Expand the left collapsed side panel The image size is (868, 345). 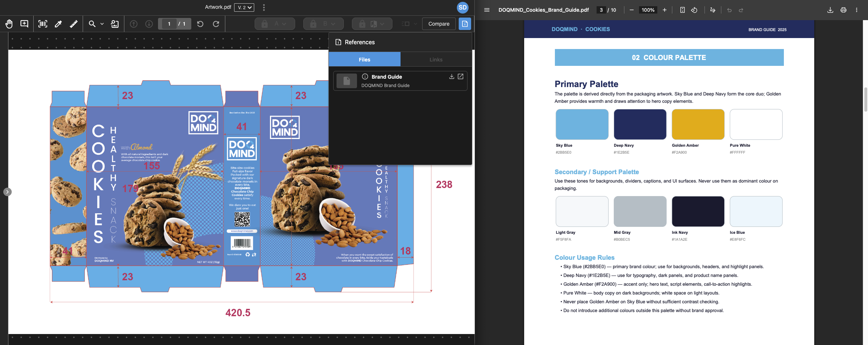click(x=7, y=192)
